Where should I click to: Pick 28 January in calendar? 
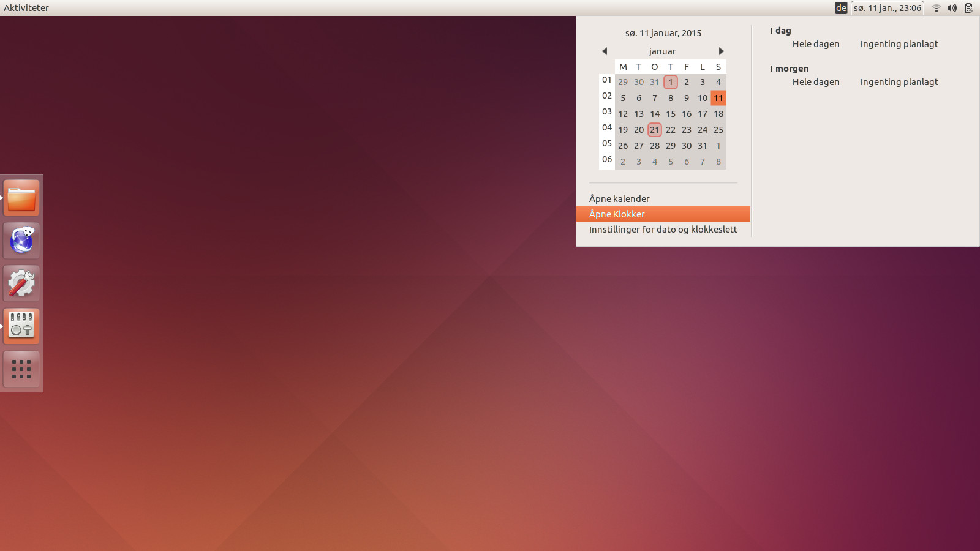coord(655,146)
